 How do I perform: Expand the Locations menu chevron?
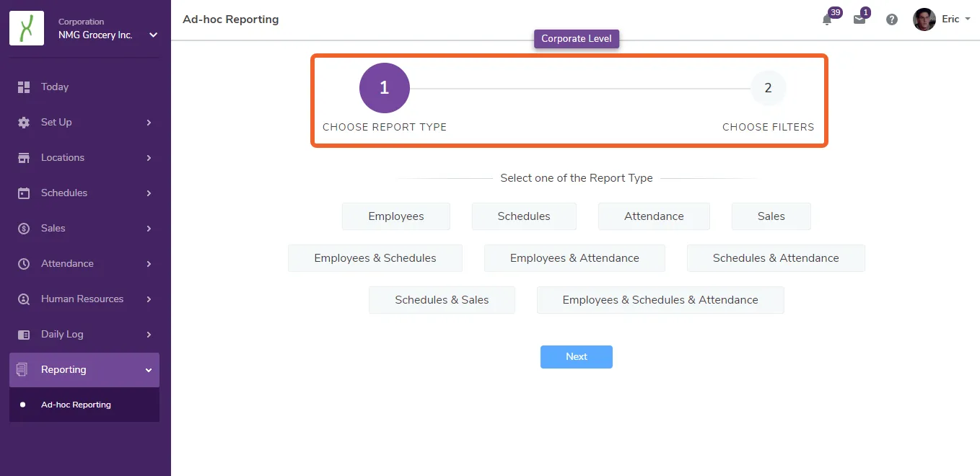coord(149,158)
